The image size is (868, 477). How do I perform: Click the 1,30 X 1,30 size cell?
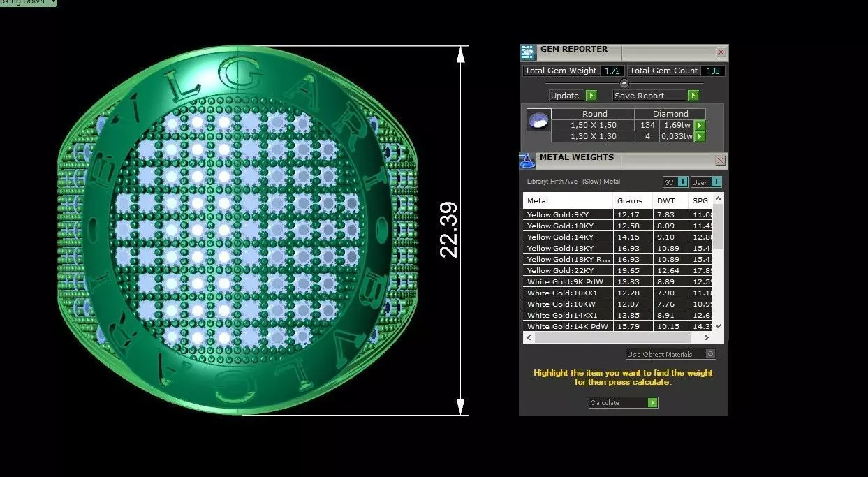point(593,136)
